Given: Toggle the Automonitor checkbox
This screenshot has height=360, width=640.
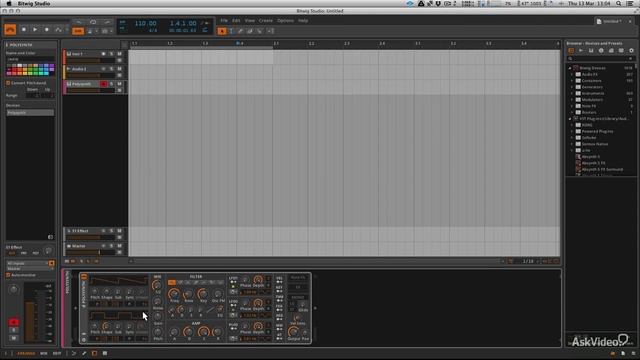Looking at the screenshot, I should click(8, 275).
